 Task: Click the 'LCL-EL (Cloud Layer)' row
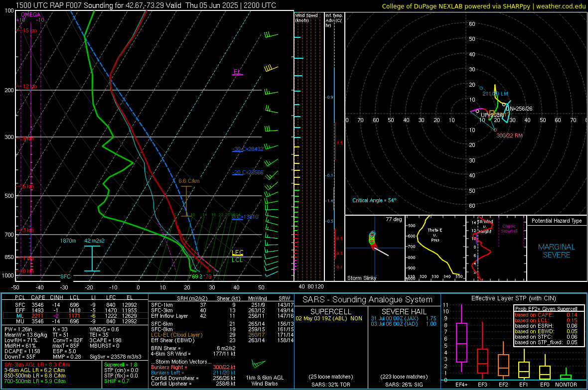tap(222, 335)
